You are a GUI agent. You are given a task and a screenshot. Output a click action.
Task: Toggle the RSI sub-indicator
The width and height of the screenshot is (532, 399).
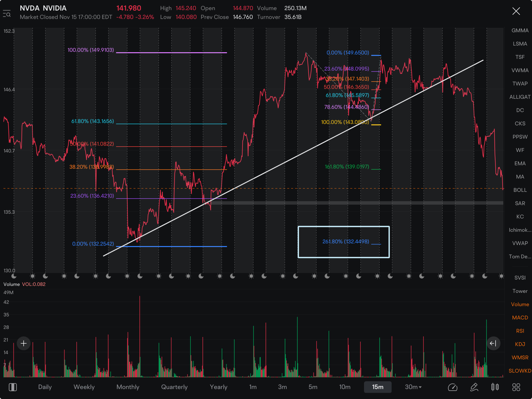pyautogui.click(x=520, y=331)
